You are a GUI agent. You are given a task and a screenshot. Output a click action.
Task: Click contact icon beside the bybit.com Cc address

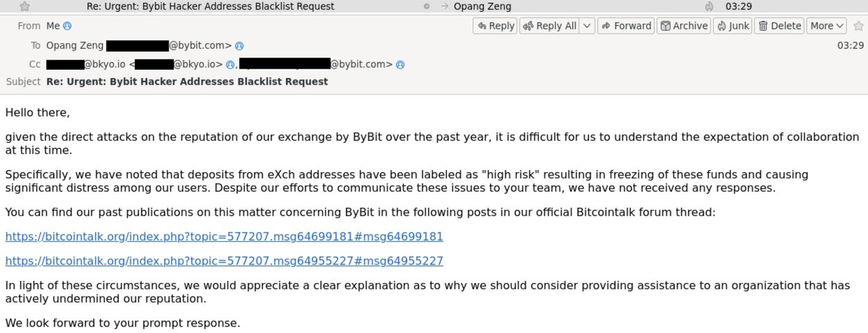400,64
